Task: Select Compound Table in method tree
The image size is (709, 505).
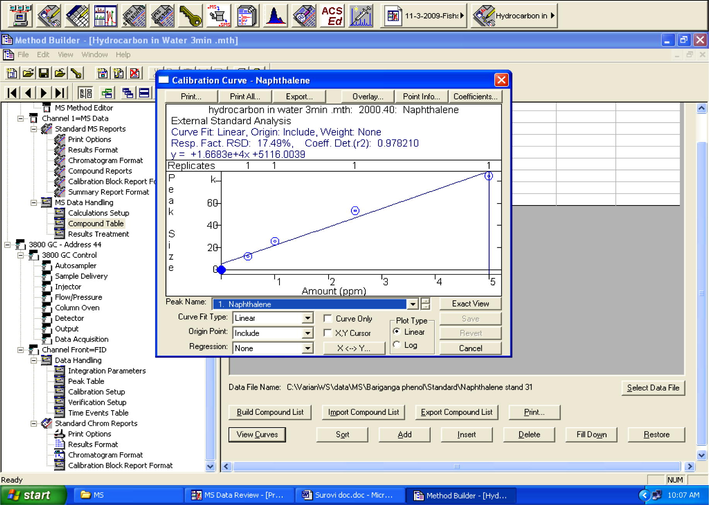Action: point(96,224)
